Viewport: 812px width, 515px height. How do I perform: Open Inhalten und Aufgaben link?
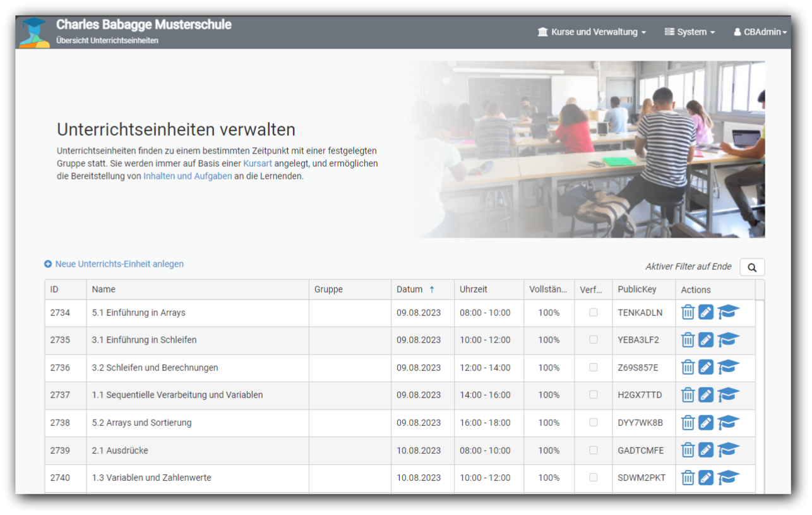coord(187,176)
